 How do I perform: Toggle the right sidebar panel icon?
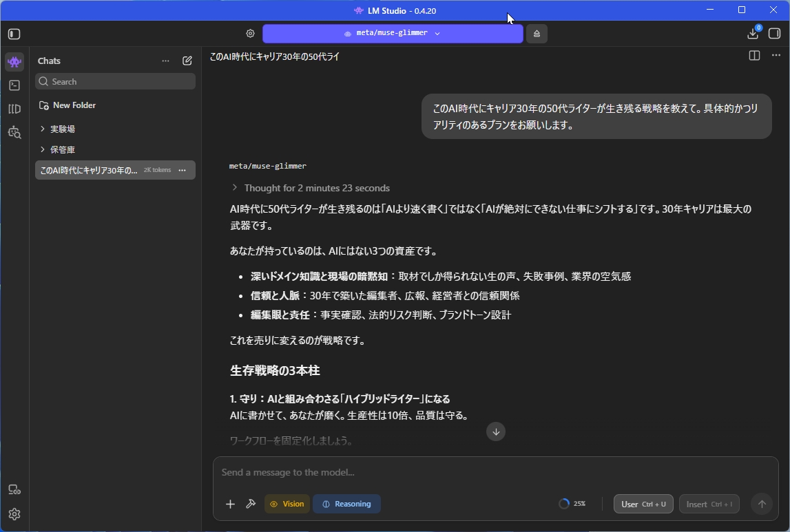pos(774,34)
